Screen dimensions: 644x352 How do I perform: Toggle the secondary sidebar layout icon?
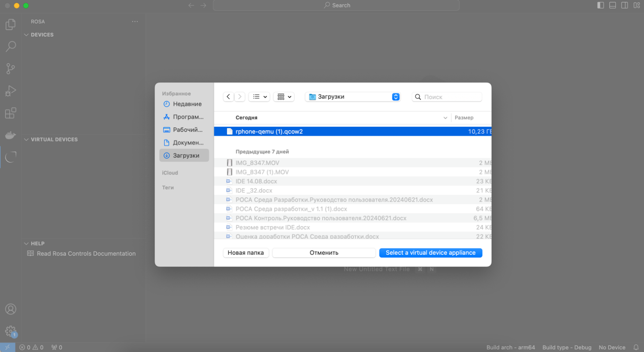click(x=625, y=5)
